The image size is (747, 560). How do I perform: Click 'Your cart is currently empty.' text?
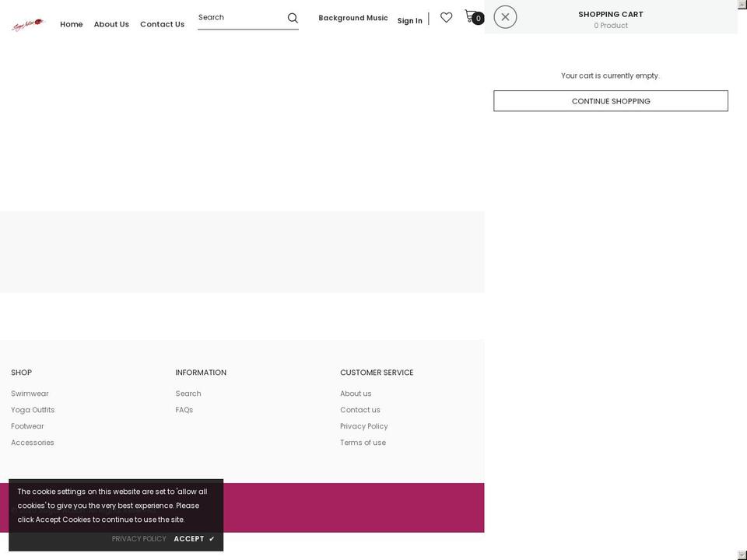click(x=610, y=75)
